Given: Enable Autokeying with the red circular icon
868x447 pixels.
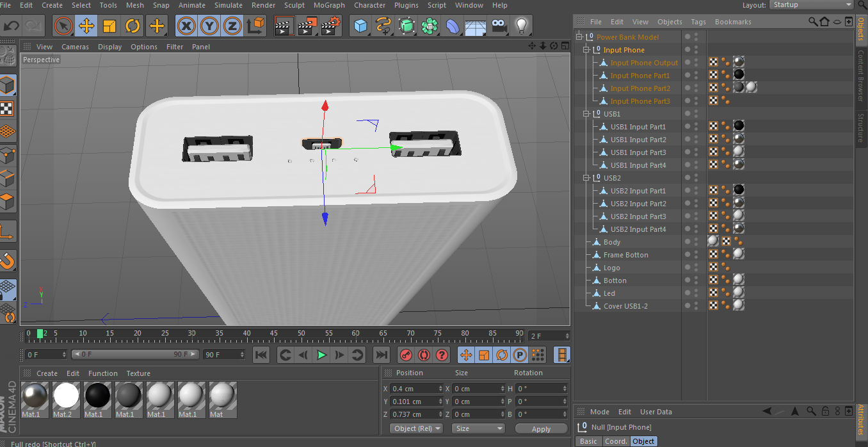Looking at the screenshot, I should [x=423, y=355].
